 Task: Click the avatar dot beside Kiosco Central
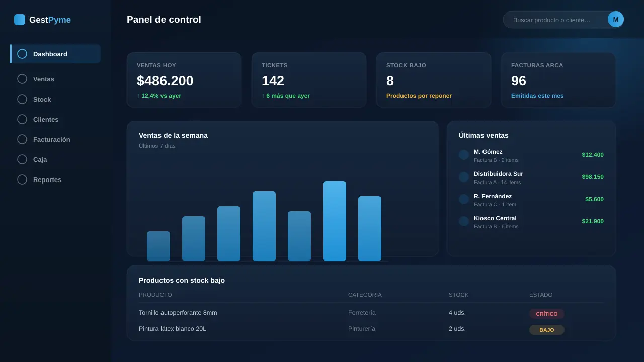pos(464,221)
